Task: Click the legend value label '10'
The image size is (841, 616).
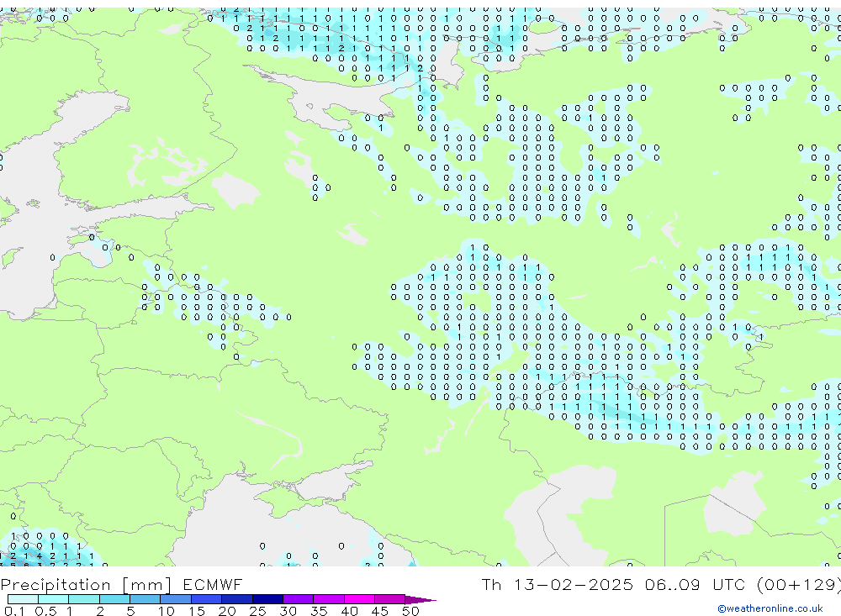Action: 167,611
